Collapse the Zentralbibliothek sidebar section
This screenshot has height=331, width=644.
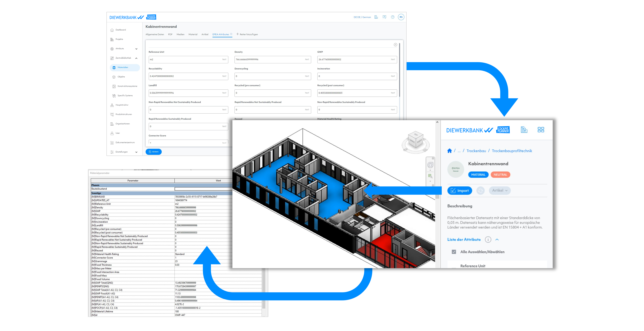pos(136,58)
